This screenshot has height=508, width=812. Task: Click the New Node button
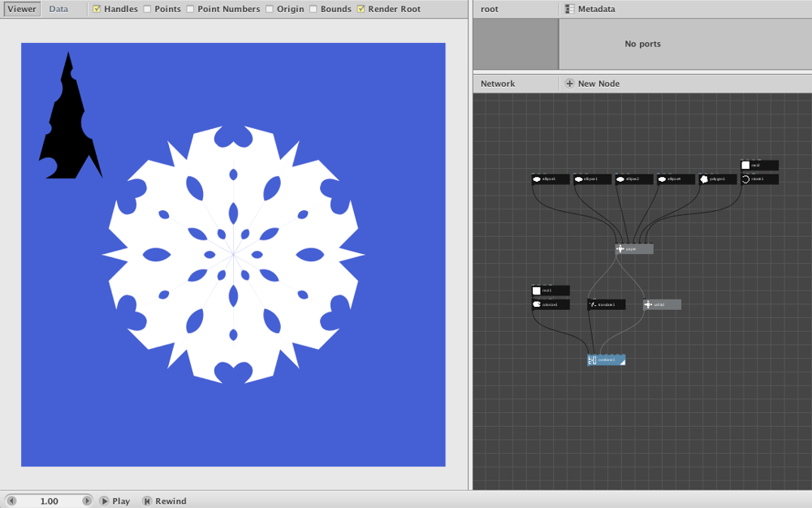point(592,84)
